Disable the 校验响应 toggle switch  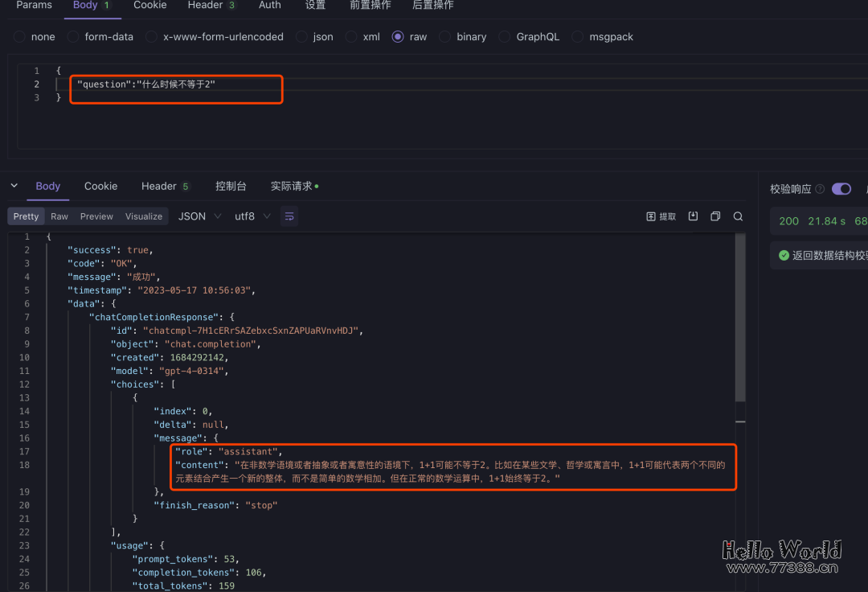click(x=841, y=188)
